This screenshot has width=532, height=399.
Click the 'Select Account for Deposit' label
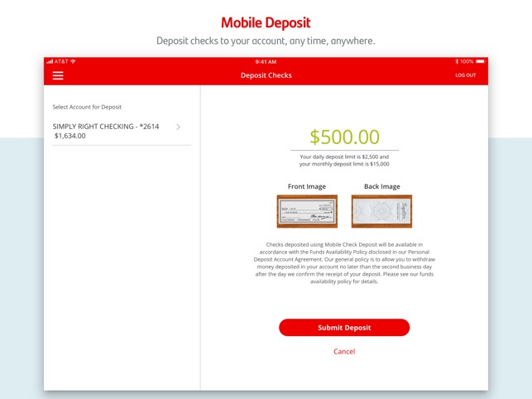87,107
